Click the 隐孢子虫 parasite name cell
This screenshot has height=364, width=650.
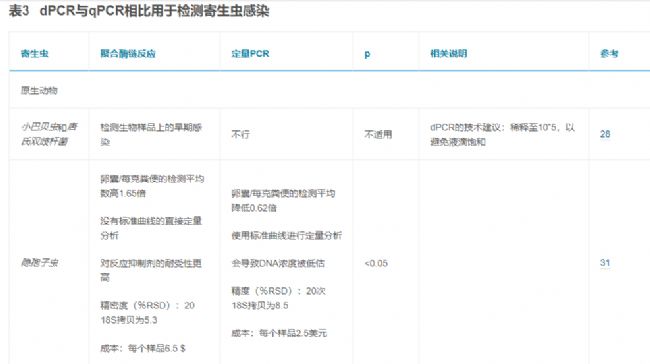39,262
